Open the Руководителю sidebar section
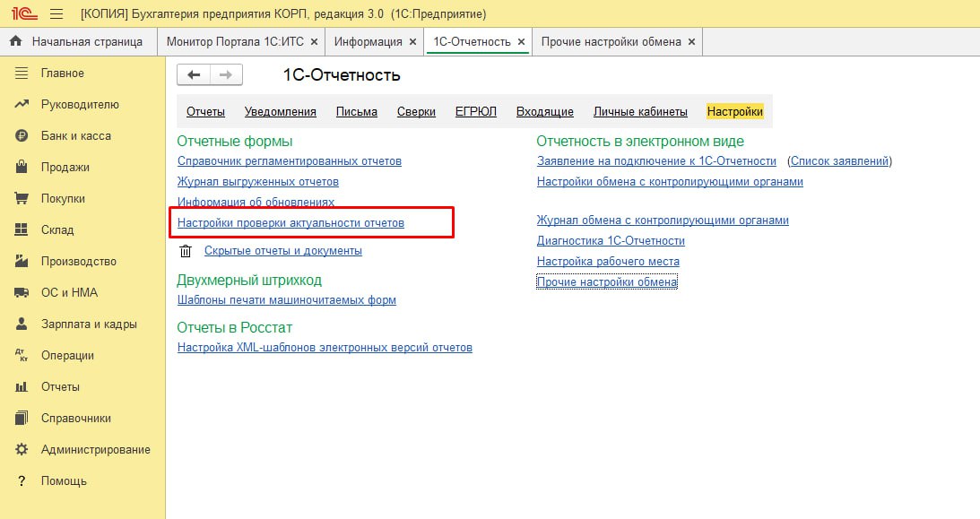Screen dimensions: 980x519 tap(82, 104)
